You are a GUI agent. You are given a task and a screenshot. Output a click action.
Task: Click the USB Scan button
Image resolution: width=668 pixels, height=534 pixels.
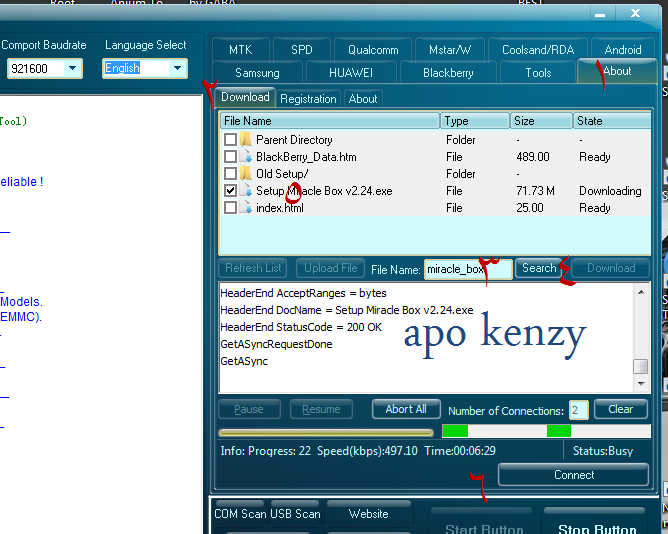pyautogui.click(x=295, y=514)
